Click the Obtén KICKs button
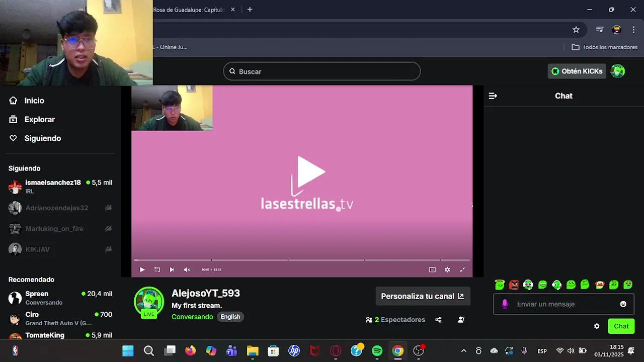Screen dimensions: 644x362 577,71
